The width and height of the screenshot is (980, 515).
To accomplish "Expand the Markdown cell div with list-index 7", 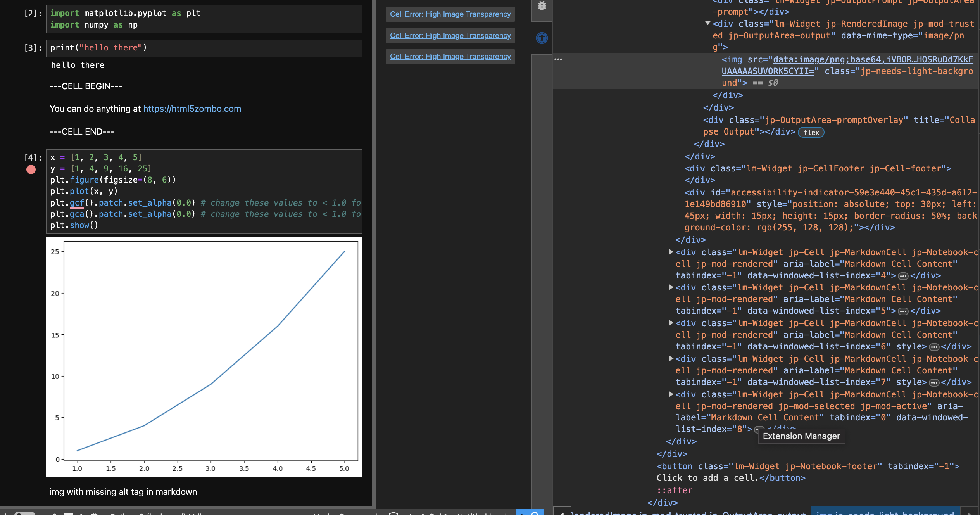I will click(x=671, y=359).
